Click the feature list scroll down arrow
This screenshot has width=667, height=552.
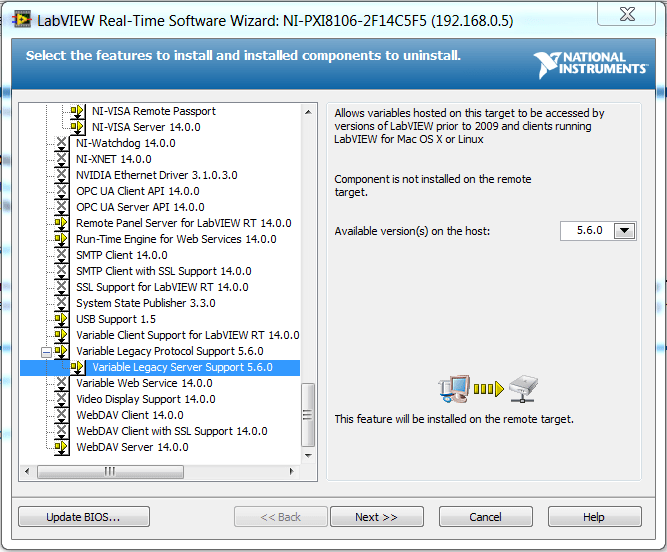click(x=308, y=455)
